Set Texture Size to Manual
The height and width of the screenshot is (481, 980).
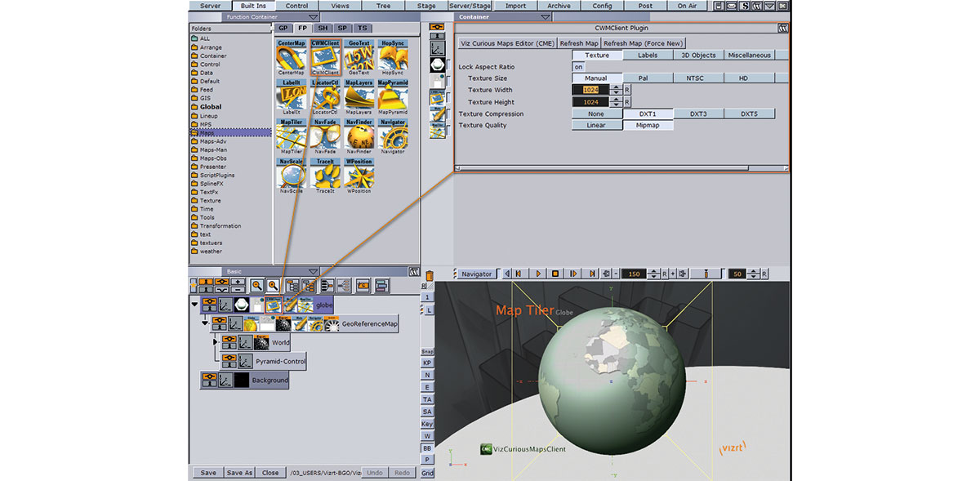point(595,78)
